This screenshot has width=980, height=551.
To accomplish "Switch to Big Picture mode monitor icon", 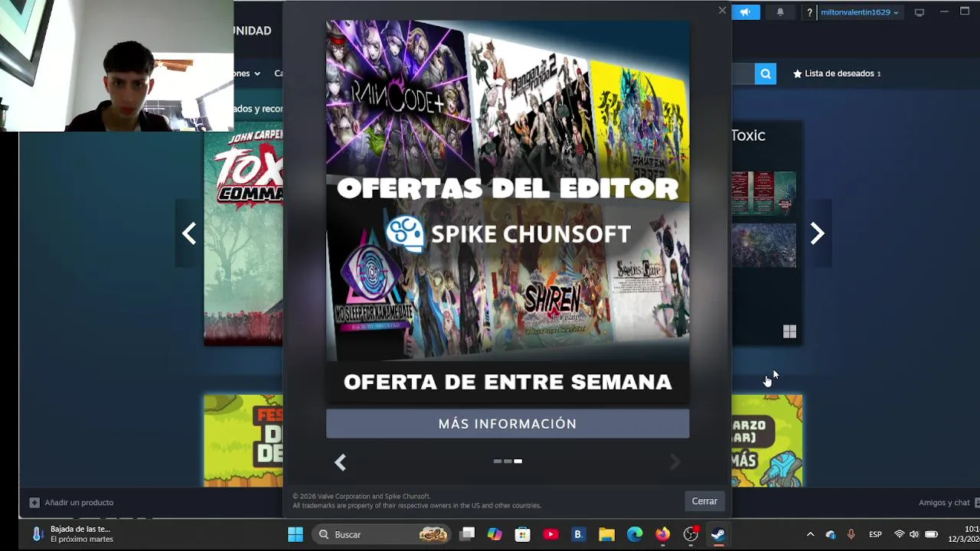I will (920, 12).
